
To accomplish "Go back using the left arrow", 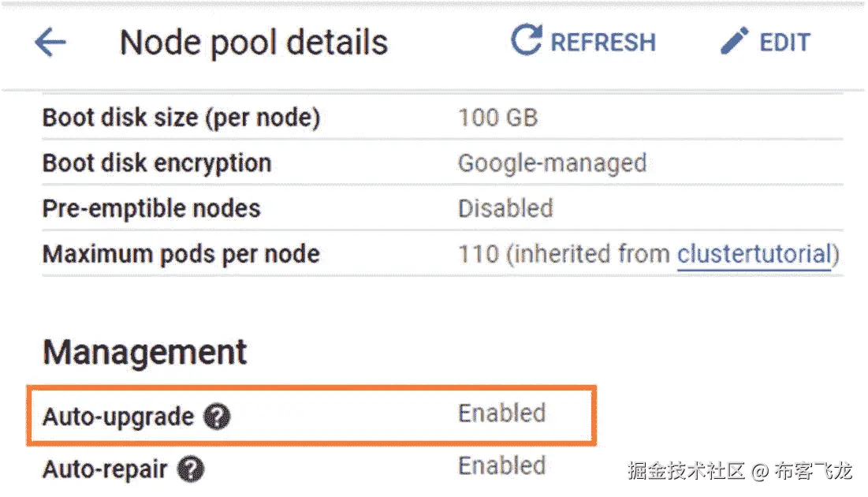I will coord(50,43).
